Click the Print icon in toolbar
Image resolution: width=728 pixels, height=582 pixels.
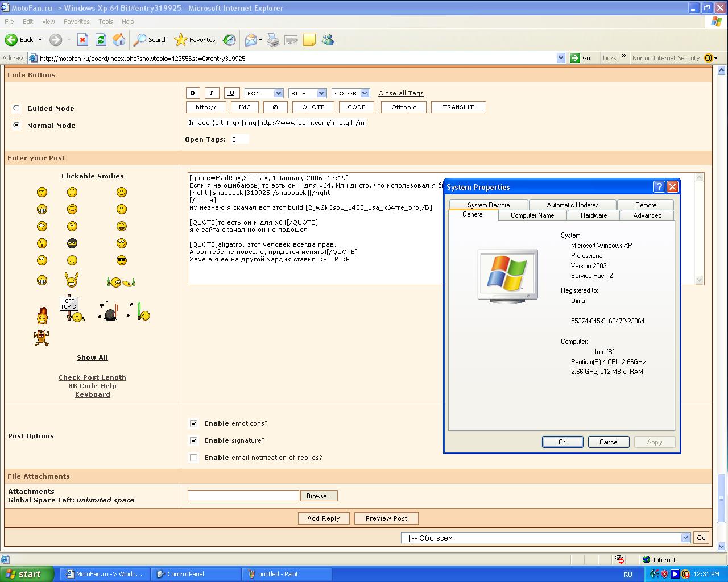273,40
